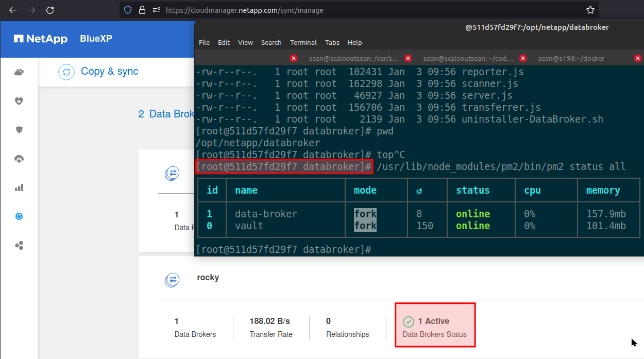Click the 101.4mb memory value
644x359 pixels.
tap(606, 226)
